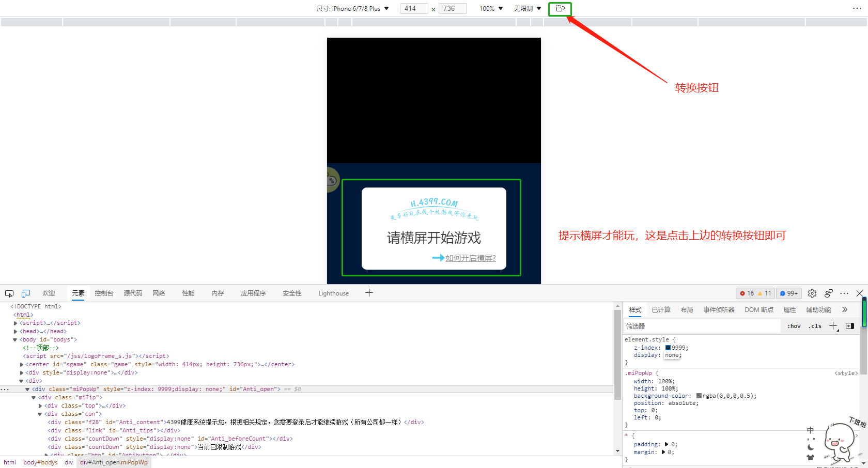Show more styles panel tabs chevron
Screen dimensions: 868x468
click(845, 309)
